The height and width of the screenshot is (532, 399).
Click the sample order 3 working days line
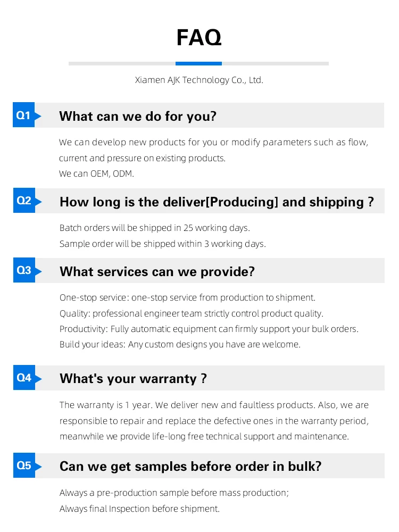click(162, 244)
